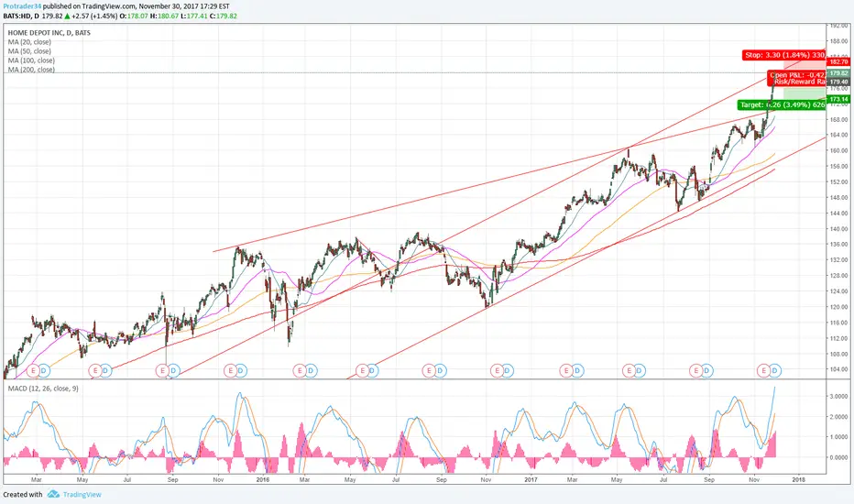Select the 104.00 price axis label

[x=839, y=369]
